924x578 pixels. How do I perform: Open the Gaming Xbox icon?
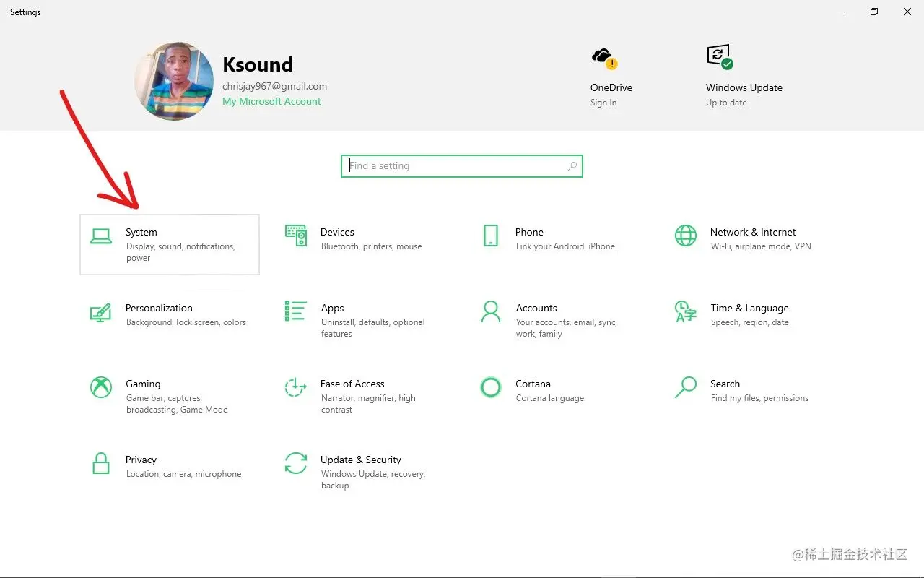[101, 387]
